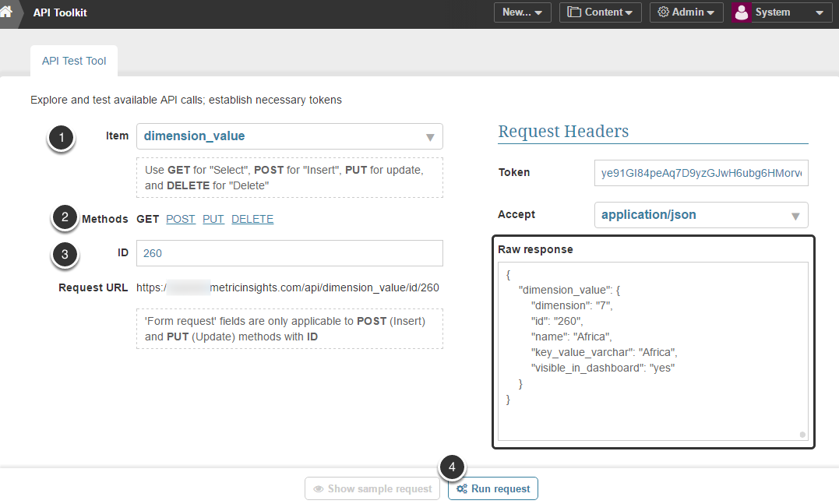Click step marker number 4
The width and height of the screenshot is (839, 504).
click(x=453, y=467)
